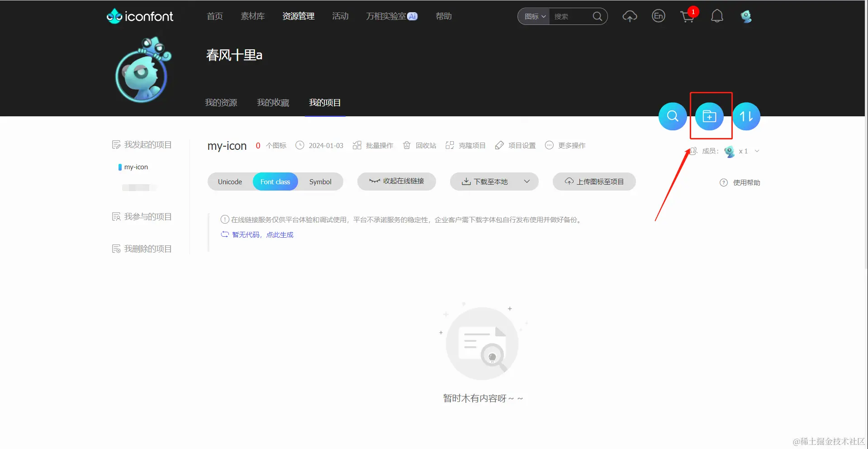Click the 上传图标至项目 button
Viewport: 868px width, 449px height.
coord(594,182)
